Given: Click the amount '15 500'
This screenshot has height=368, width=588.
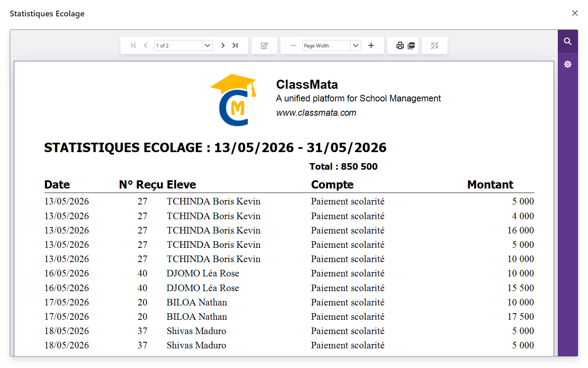Looking at the screenshot, I should pos(521,288).
